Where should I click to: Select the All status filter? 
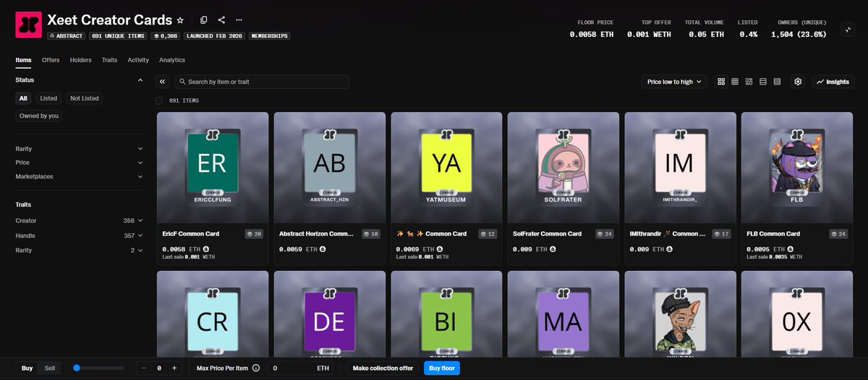24,98
